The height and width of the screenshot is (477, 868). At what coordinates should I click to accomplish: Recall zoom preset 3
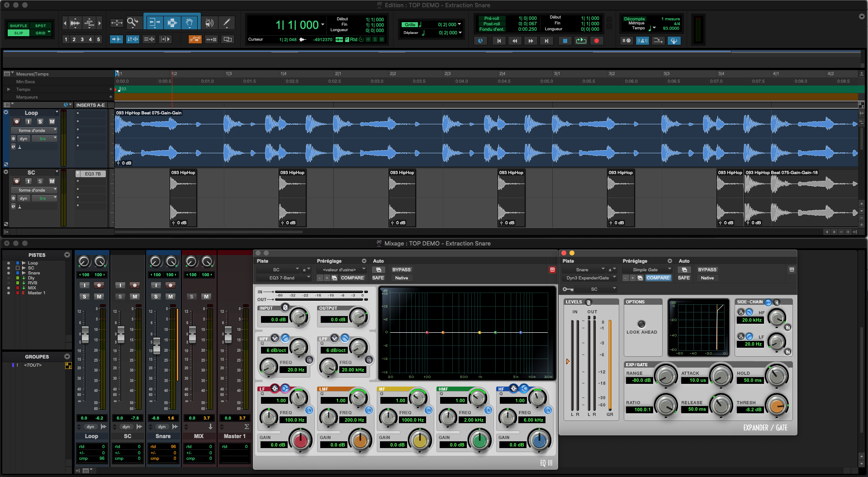coord(82,39)
